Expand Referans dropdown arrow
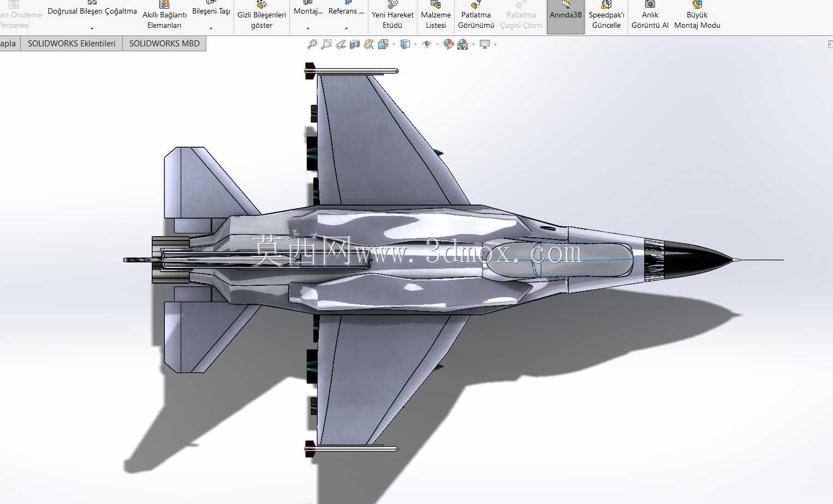The width and height of the screenshot is (833, 504). pyautogui.click(x=346, y=28)
